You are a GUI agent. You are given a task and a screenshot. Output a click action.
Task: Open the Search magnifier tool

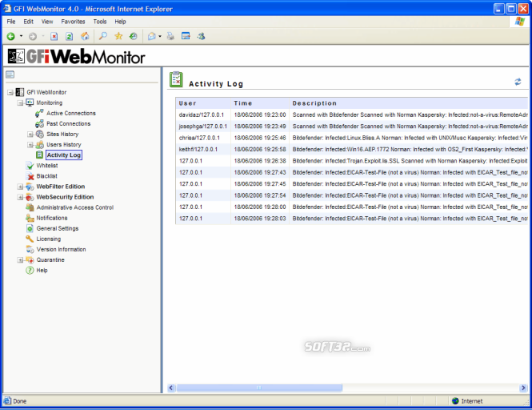tap(103, 36)
